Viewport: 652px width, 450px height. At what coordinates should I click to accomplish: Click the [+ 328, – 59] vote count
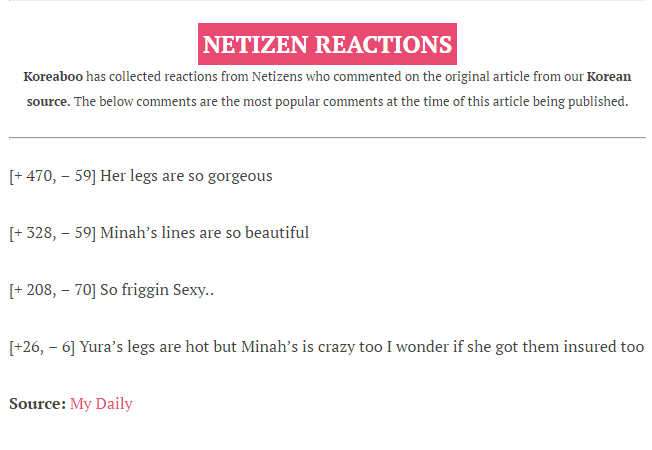coord(52,233)
